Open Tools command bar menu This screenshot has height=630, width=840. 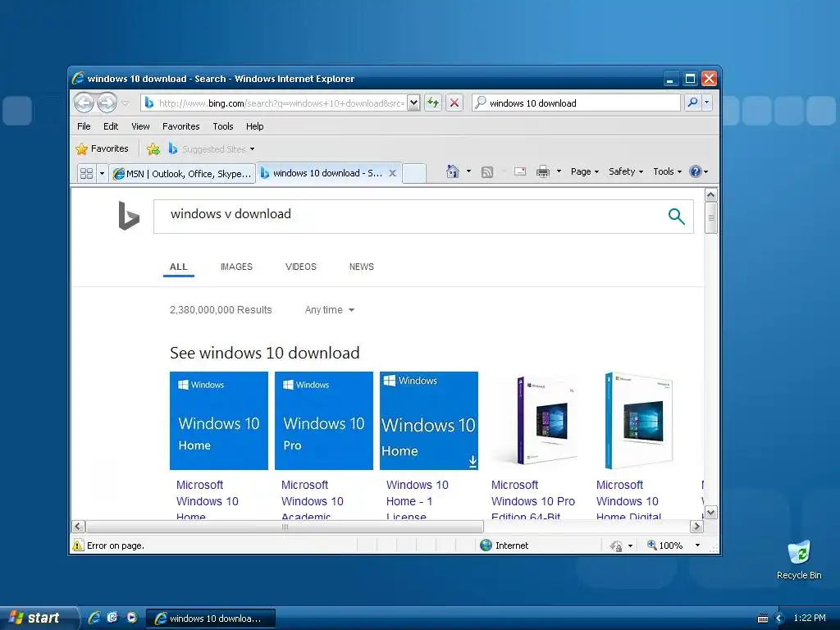(667, 171)
